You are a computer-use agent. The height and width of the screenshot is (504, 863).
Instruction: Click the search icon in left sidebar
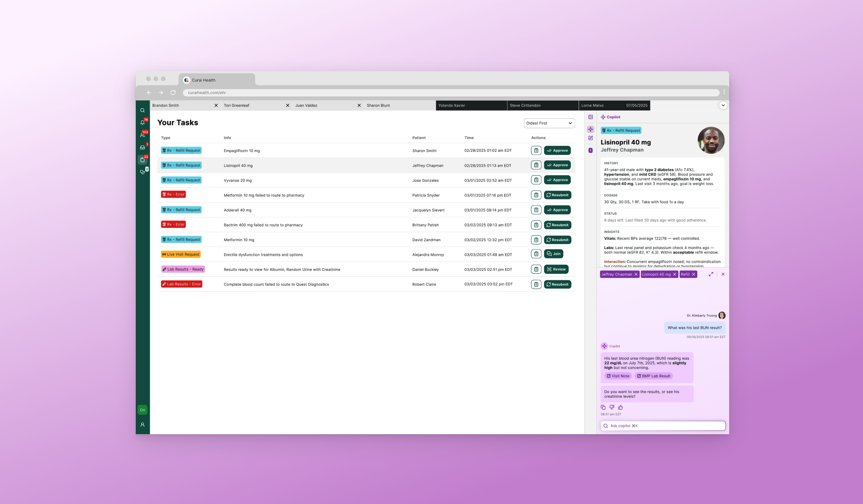tap(142, 110)
